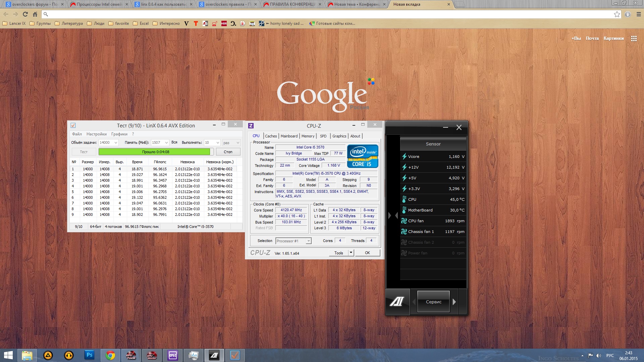Click the AI Suite right arrow icon

coord(454,302)
